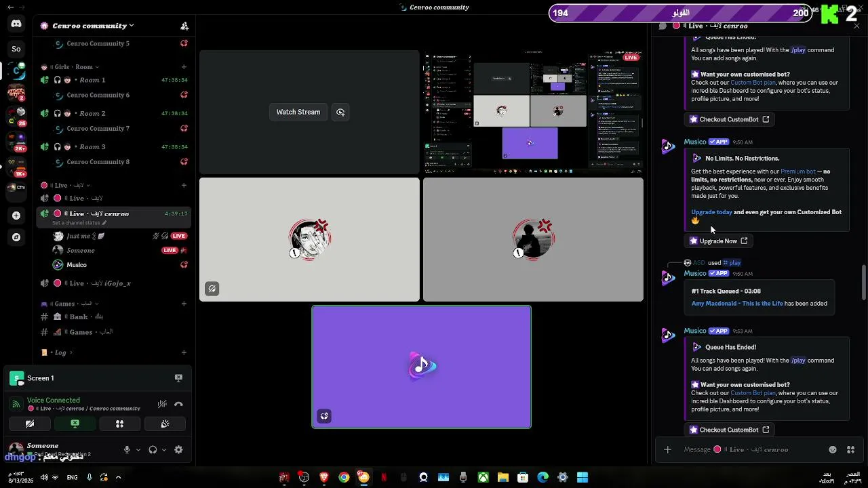Edit the channel status pencil

(104, 223)
